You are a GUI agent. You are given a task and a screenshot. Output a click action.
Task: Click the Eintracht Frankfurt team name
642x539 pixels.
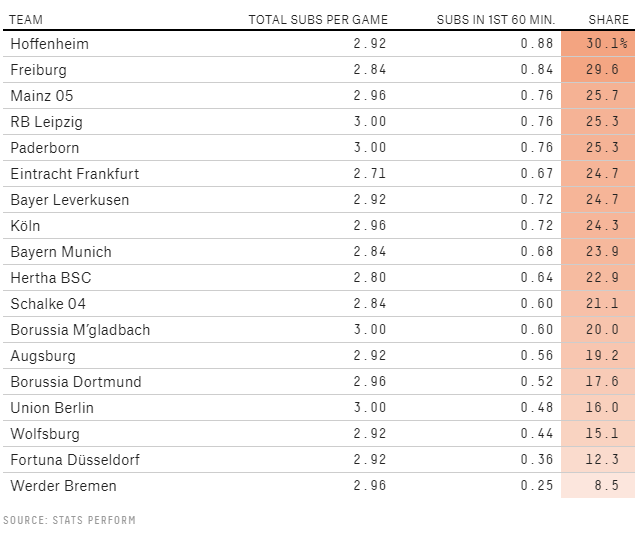(75, 174)
